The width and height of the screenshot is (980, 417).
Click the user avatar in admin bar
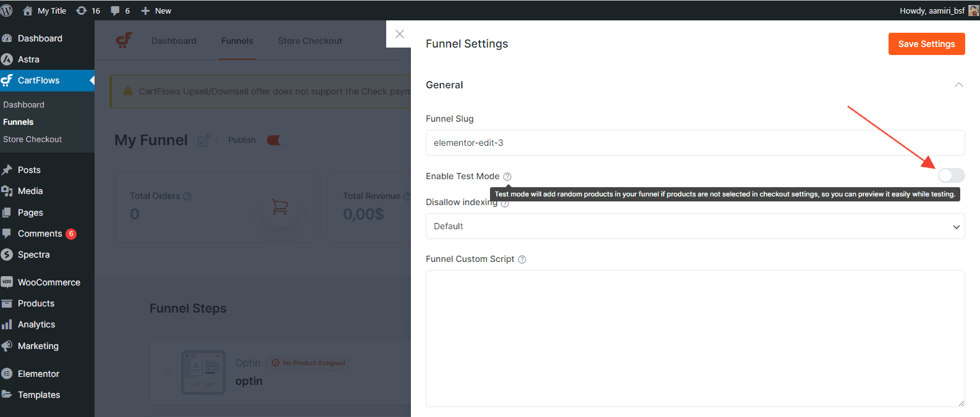[x=973, y=11]
